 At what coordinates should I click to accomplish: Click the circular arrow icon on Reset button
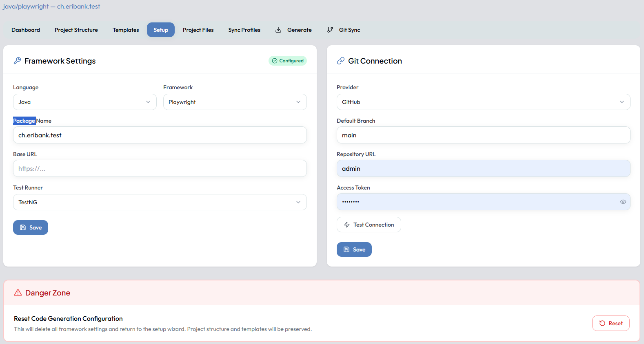[602, 323]
